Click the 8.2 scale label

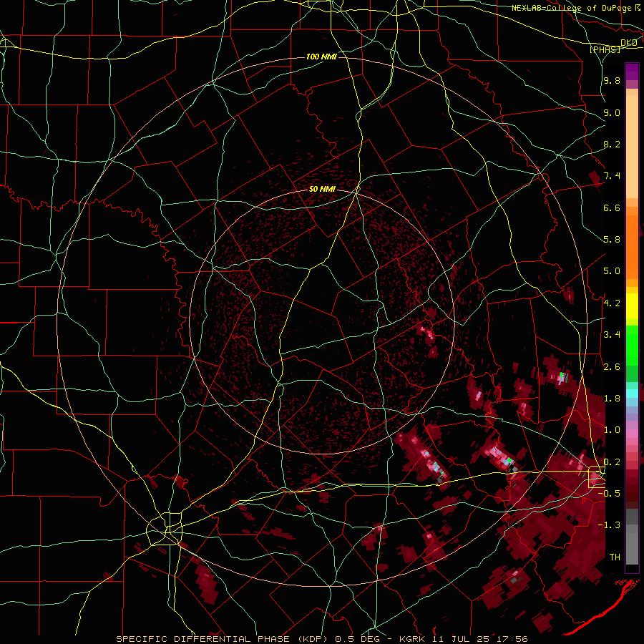tap(612, 144)
